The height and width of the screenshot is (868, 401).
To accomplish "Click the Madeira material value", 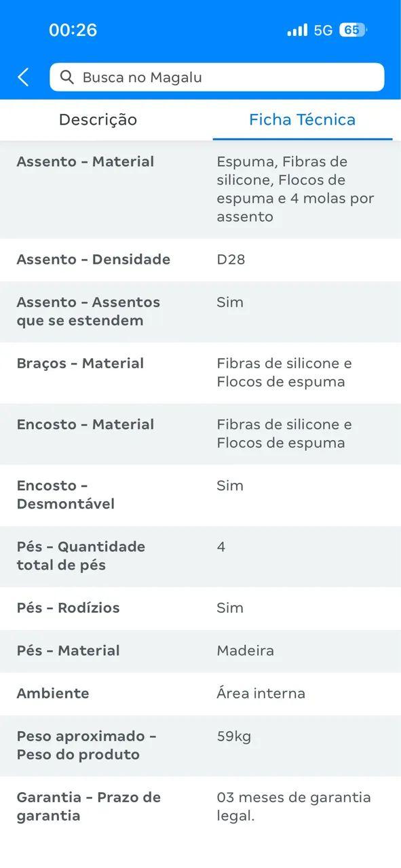I will [x=246, y=650].
